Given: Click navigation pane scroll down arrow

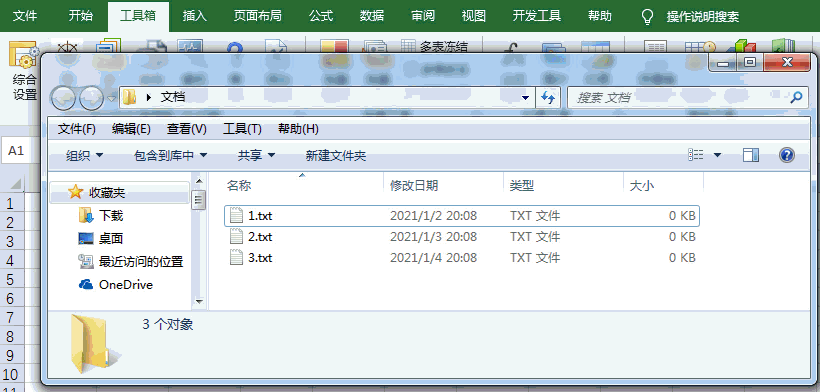Looking at the screenshot, I should (199, 301).
